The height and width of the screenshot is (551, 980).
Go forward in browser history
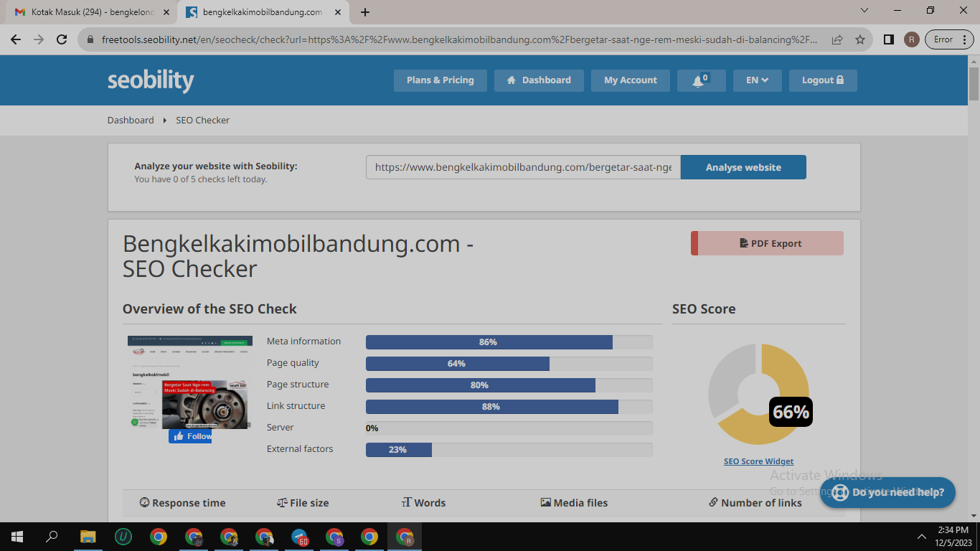pos(39,39)
